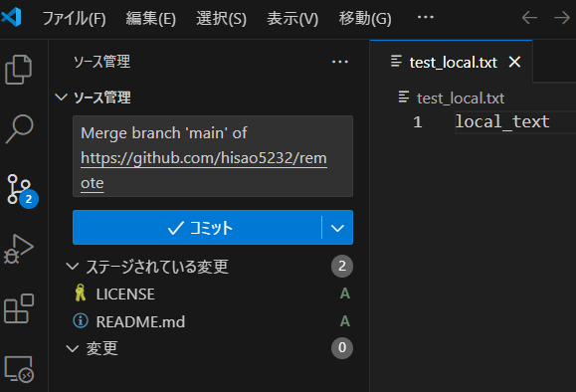
Task: Click the A status of README.md
Action: pos(344,321)
